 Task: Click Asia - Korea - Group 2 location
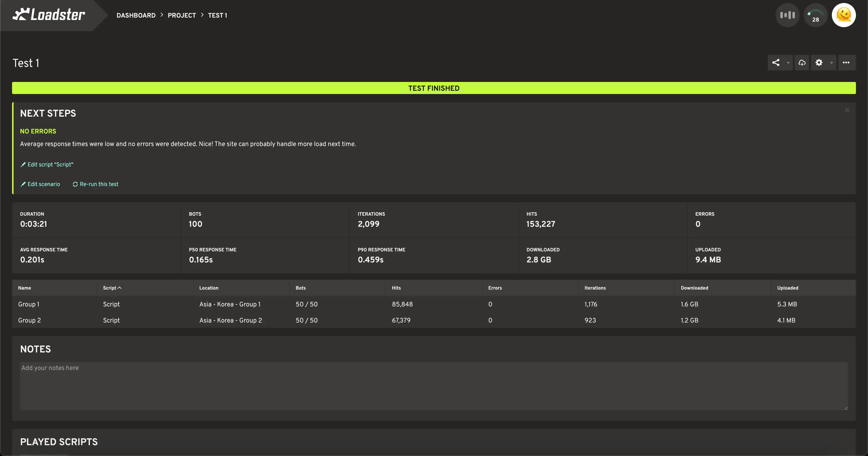(x=231, y=321)
